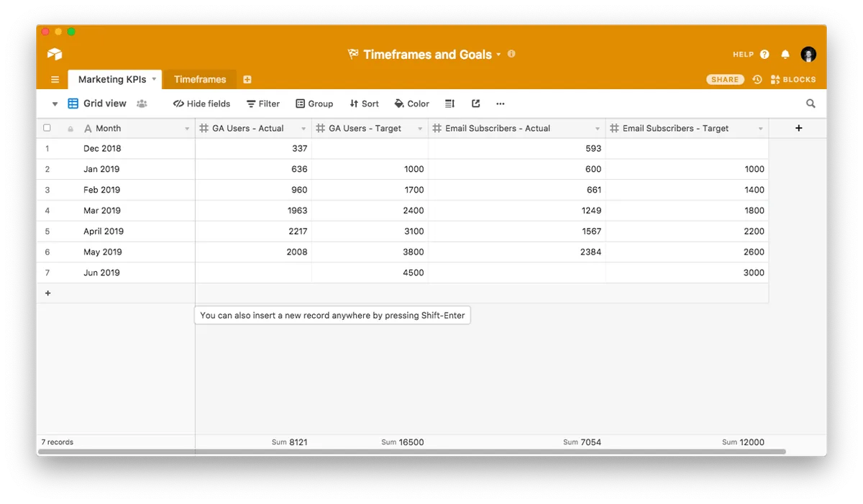Switch to the Timeframes tab
The height and width of the screenshot is (504, 863).
click(200, 79)
